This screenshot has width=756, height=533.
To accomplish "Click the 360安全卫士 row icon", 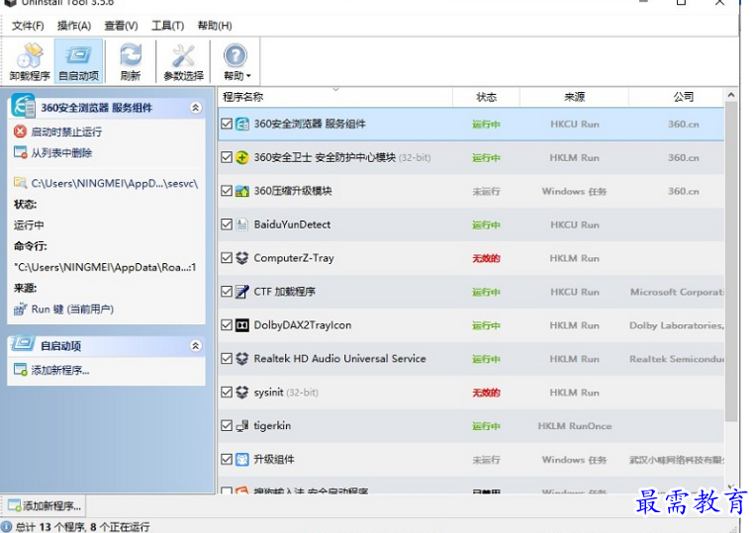I will [242, 157].
